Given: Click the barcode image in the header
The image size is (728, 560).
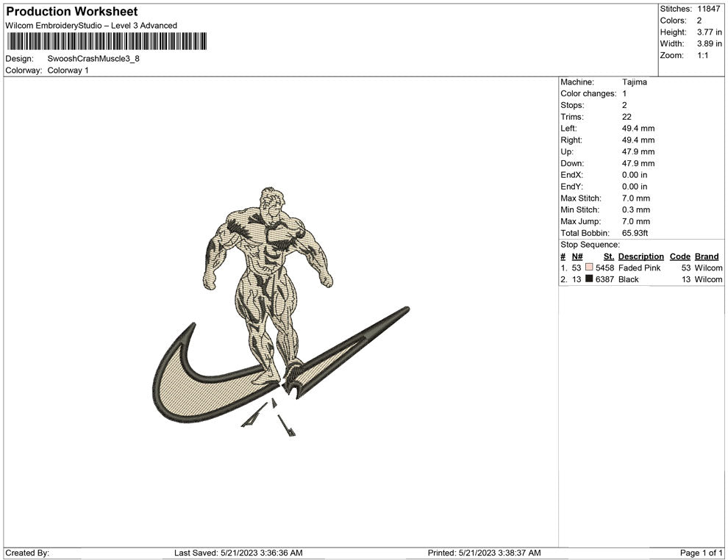Looking at the screenshot, I should (107, 41).
